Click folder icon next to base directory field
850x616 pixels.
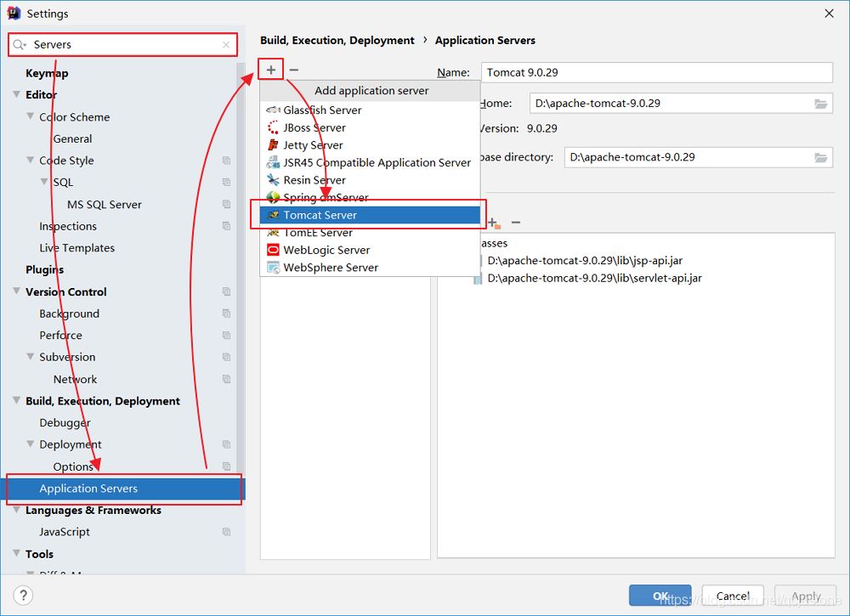(x=820, y=157)
